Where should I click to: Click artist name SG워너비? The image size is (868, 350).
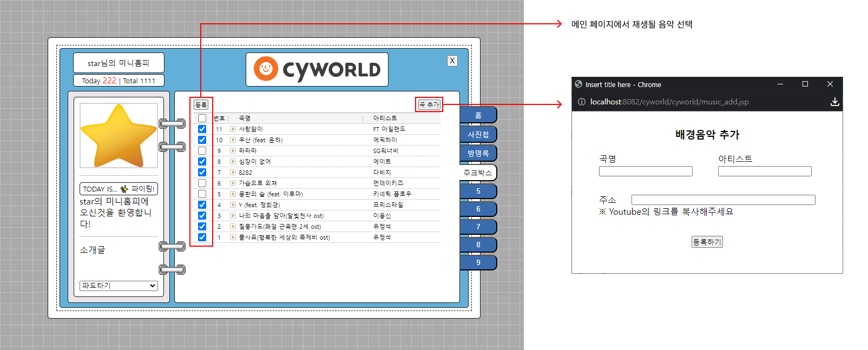pos(386,150)
